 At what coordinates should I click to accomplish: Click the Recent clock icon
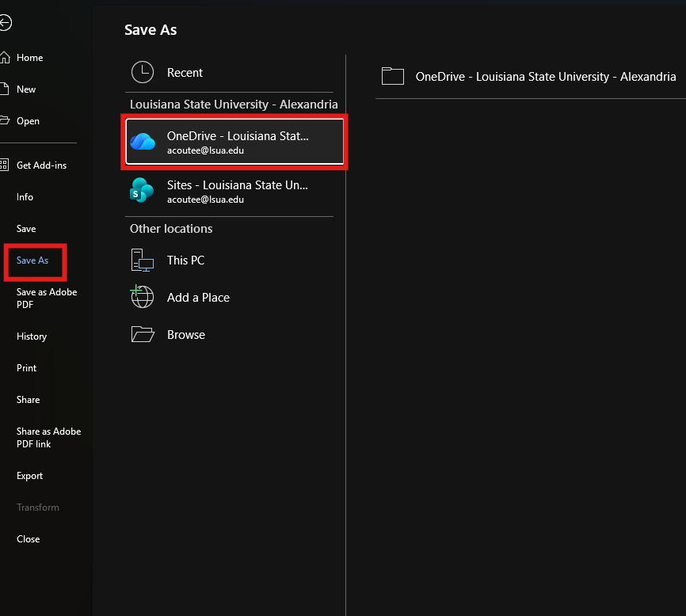click(142, 72)
